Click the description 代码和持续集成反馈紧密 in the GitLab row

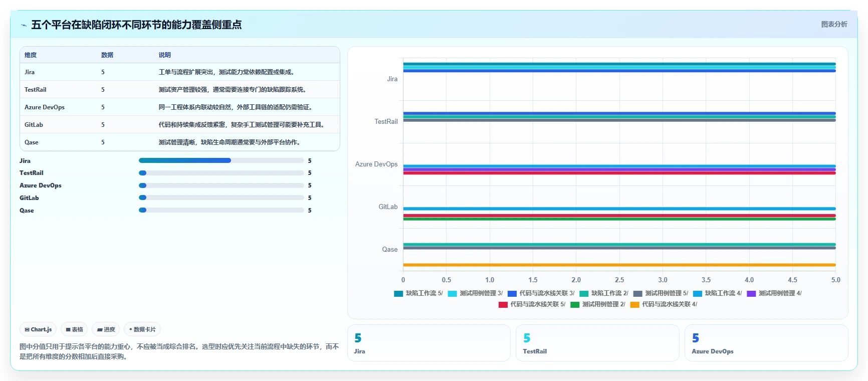point(192,125)
